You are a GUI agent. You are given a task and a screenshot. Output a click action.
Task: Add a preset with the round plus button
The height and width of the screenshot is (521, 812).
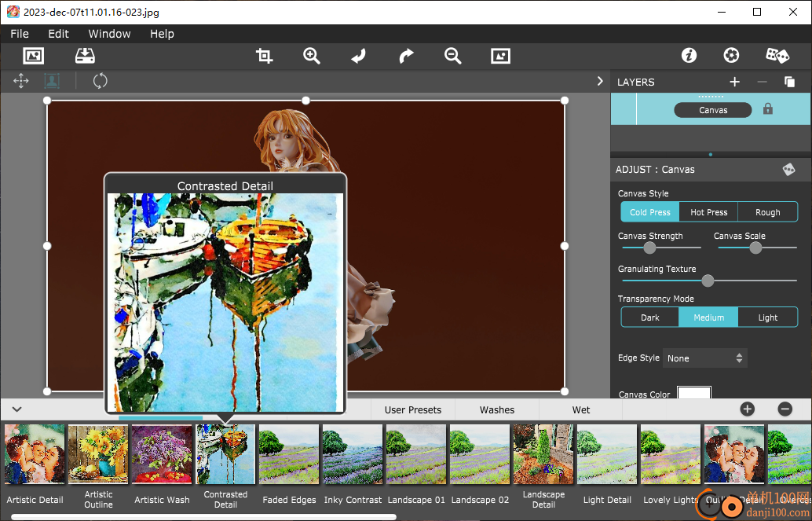click(748, 409)
